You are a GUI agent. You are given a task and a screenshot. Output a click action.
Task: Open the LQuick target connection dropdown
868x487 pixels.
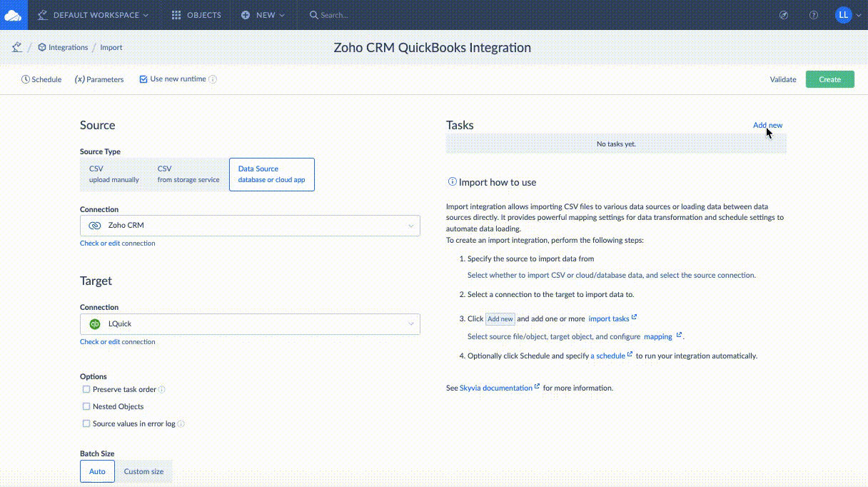(x=250, y=324)
